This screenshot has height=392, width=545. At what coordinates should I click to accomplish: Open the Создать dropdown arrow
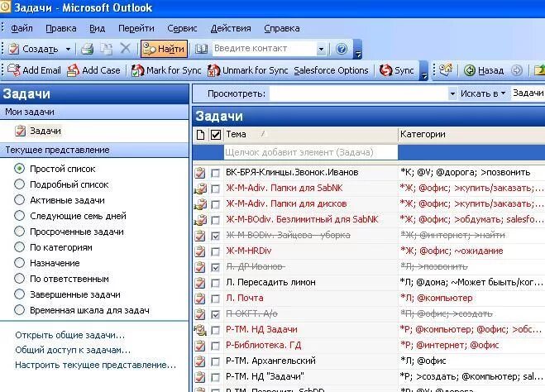pyautogui.click(x=68, y=49)
